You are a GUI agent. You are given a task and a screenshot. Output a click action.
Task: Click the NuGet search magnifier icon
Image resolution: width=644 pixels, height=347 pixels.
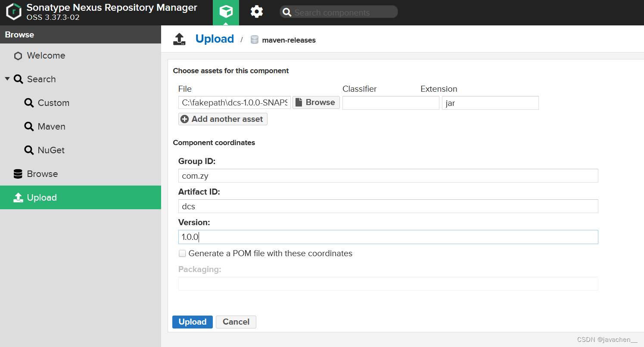[x=29, y=150]
